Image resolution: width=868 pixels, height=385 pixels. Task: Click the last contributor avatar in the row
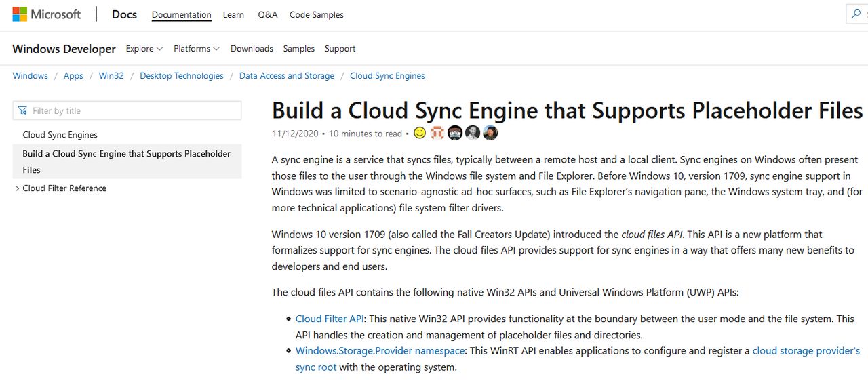pos(490,133)
